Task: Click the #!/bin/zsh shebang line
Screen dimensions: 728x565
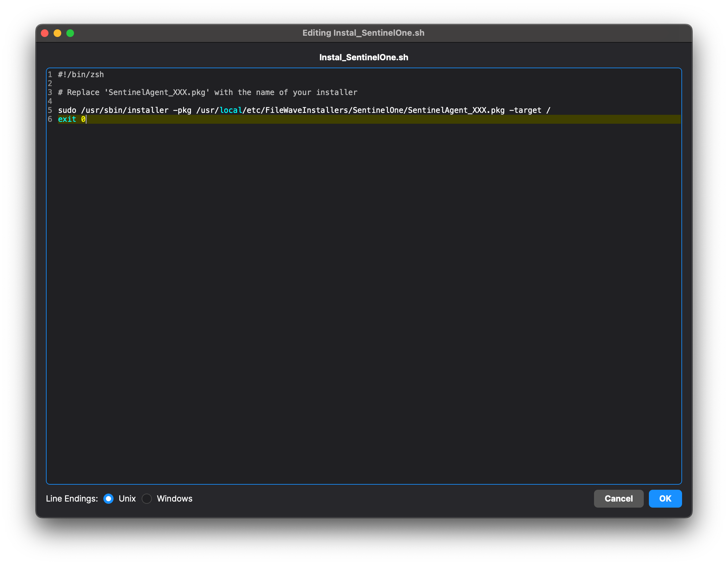Action: click(x=81, y=75)
